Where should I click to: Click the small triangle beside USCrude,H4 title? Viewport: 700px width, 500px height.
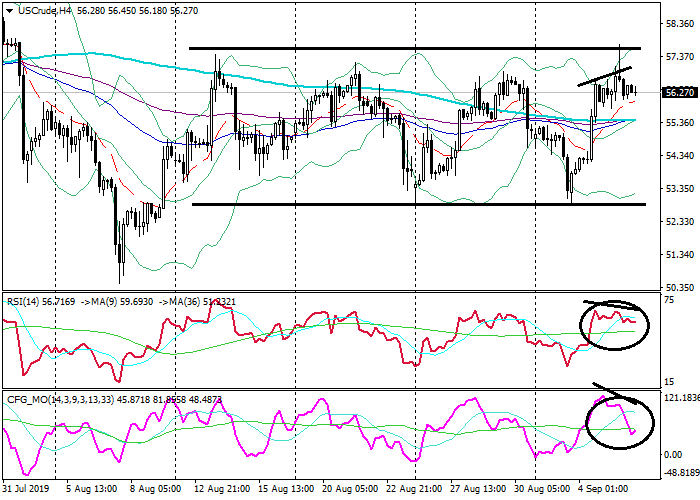[x=6, y=9]
